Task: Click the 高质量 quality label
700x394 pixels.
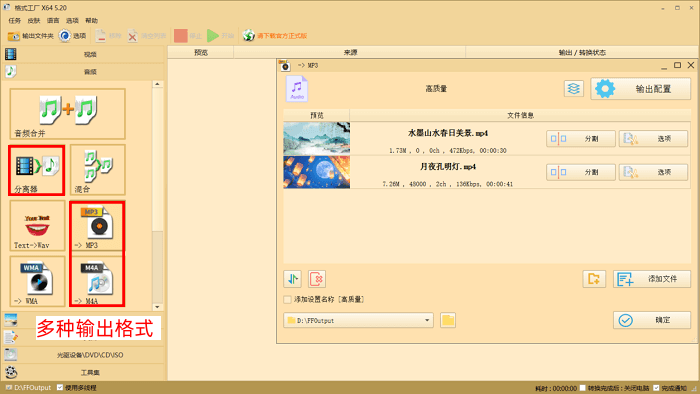Action: tap(436, 89)
